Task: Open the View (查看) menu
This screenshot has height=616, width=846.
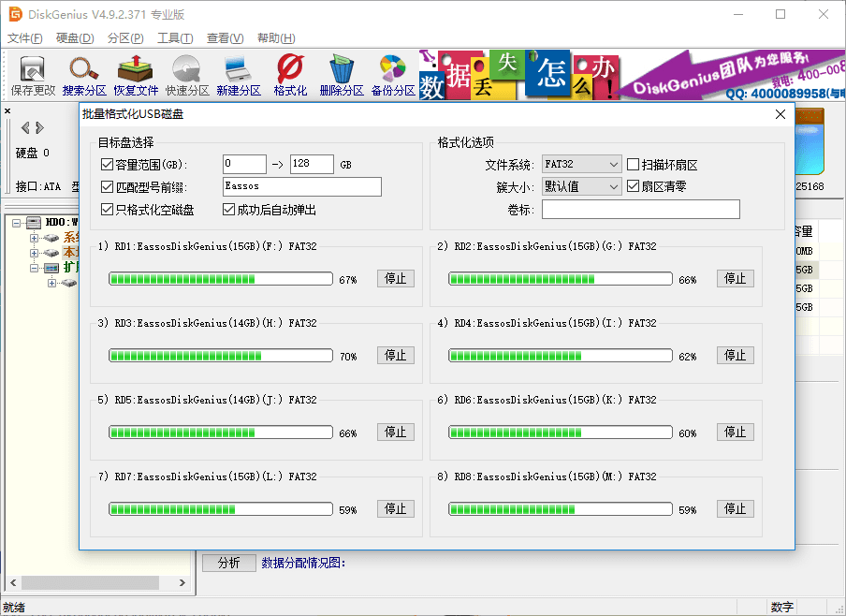Action: click(225, 38)
